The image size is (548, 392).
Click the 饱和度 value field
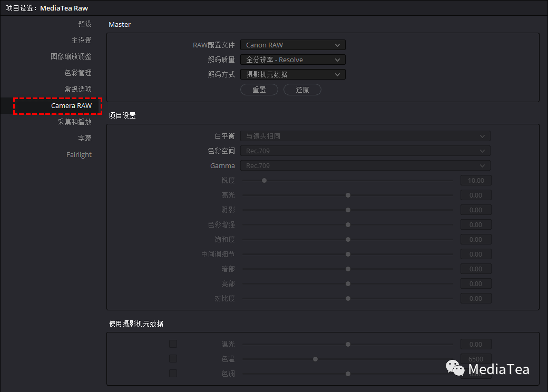(x=476, y=240)
